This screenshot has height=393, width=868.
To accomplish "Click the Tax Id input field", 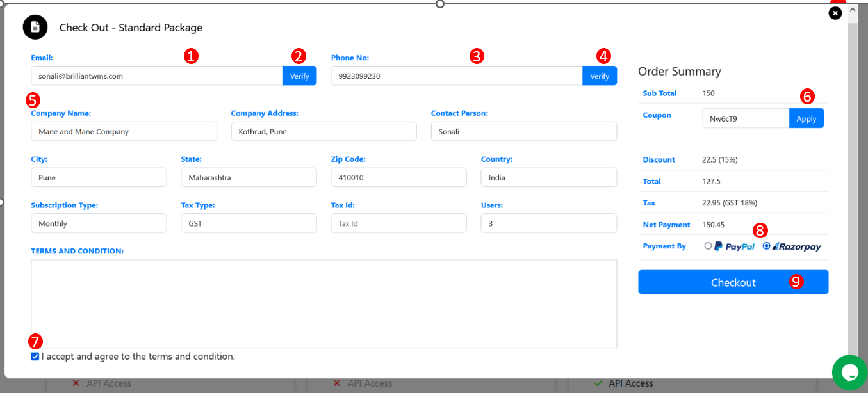I will pyautogui.click(x=398, y=223).
